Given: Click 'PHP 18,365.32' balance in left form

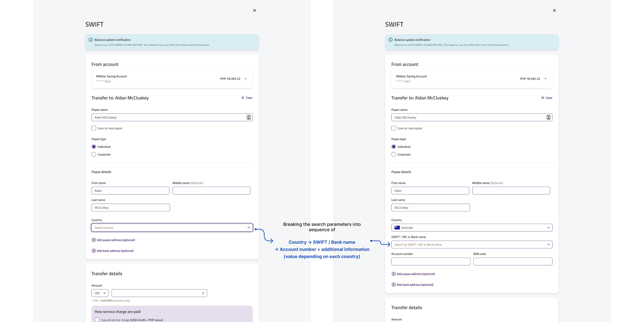Looking at the screenshot, I should click(230, 79).
